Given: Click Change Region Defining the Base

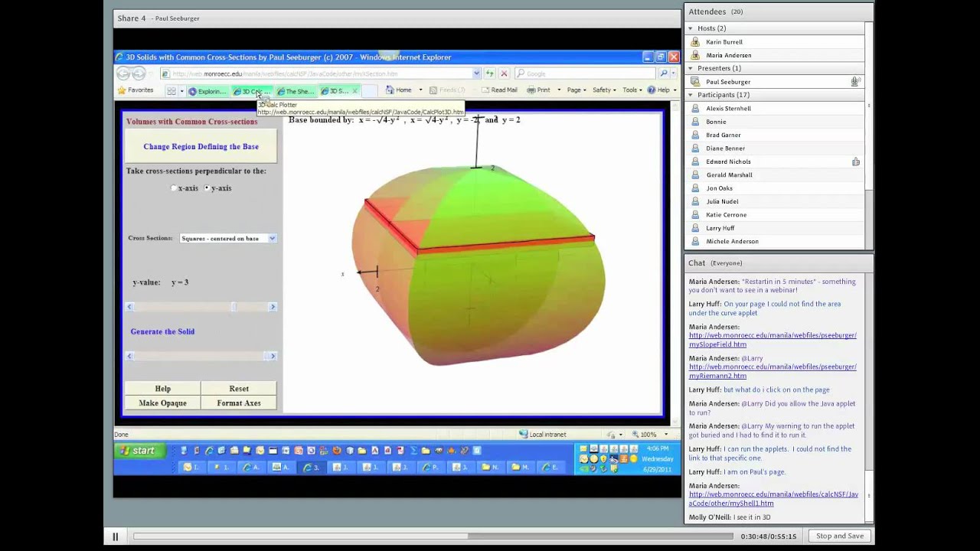Looking at the screenshot, I should coord(201,146).
